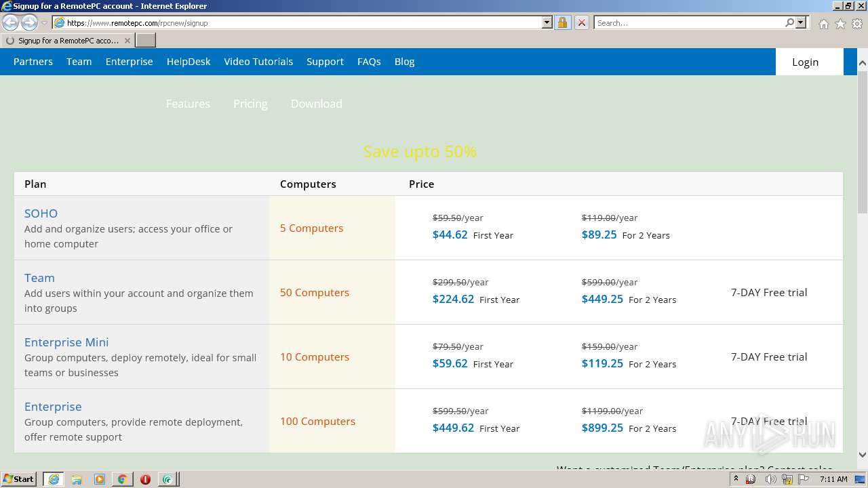Select the Team plan title
Viewport: 868px width, 488px height.
[x=39, y=278]
